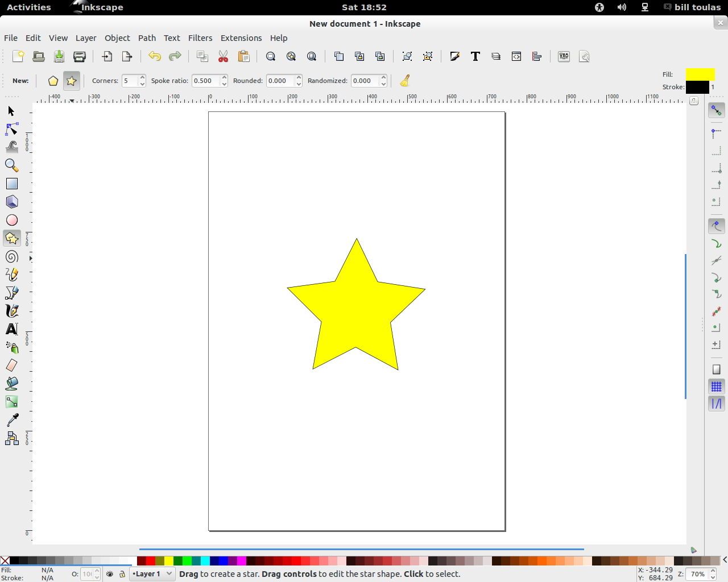Increase Corners using the up stepper
This screenshot has height=582, width=728.
pos(142,77)
